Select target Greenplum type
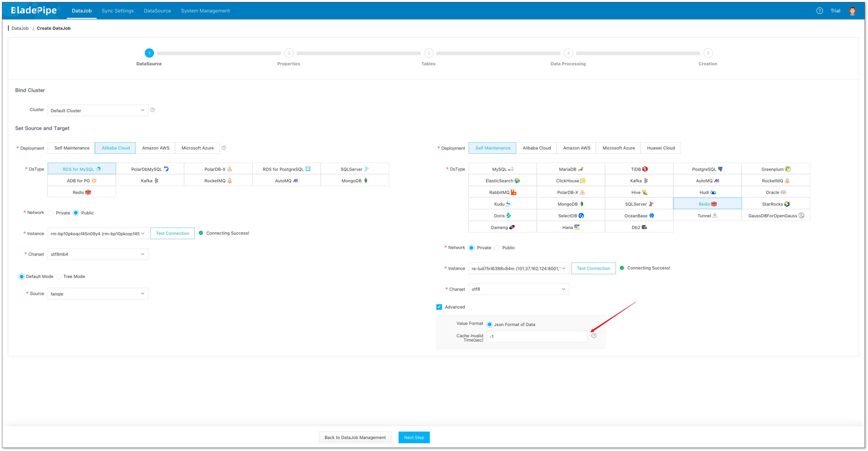 (776, 169)
